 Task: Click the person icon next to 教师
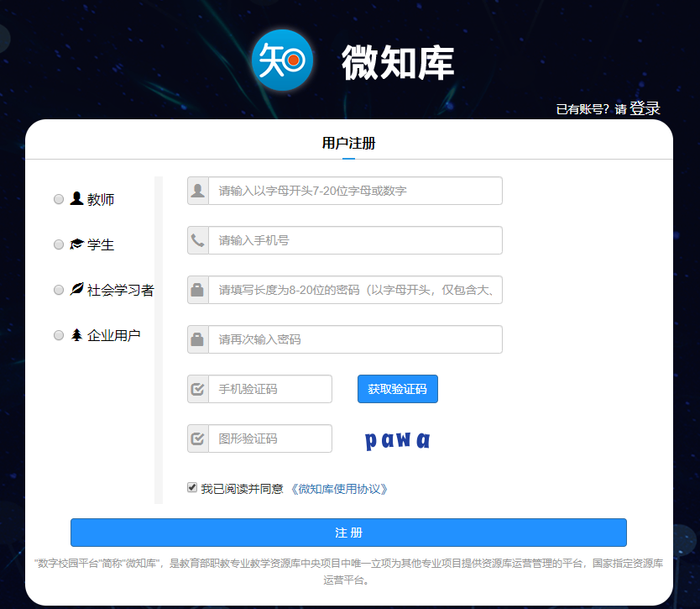[x=76, y=198]
